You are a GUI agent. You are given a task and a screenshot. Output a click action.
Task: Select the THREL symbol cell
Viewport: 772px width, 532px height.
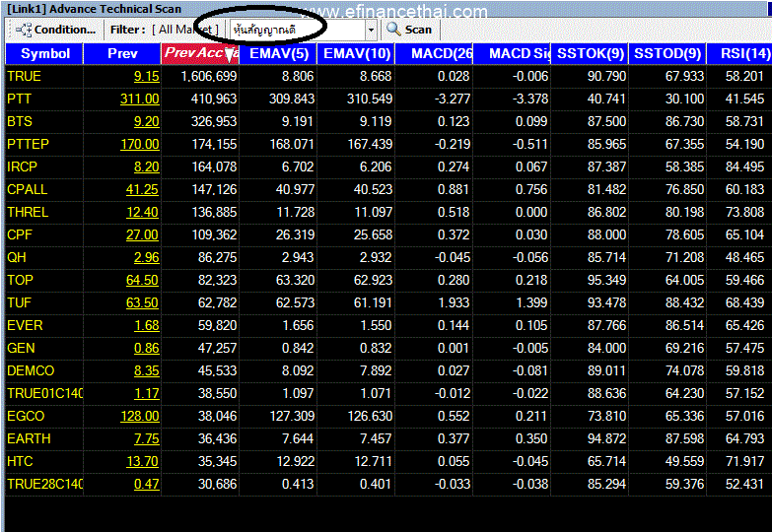pos(43,213)
